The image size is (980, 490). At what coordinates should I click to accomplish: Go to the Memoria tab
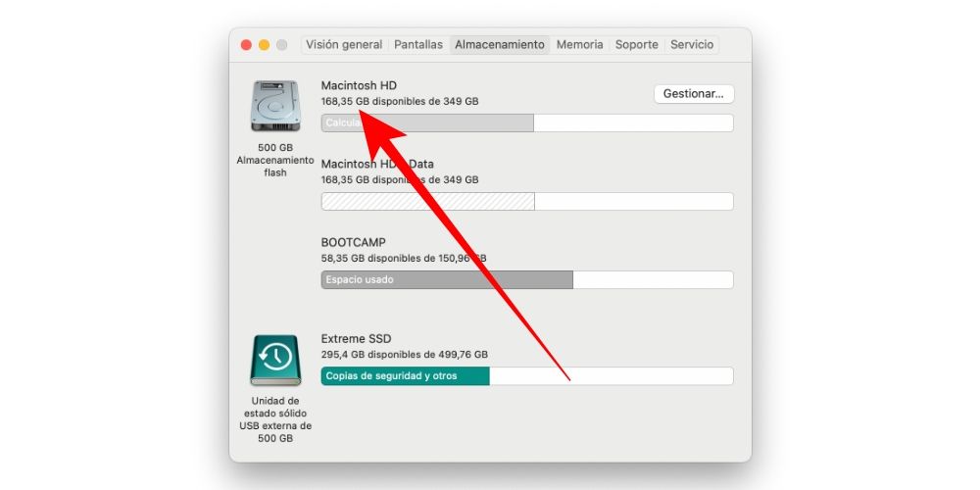pyautogui.click(x=579, y=45)
